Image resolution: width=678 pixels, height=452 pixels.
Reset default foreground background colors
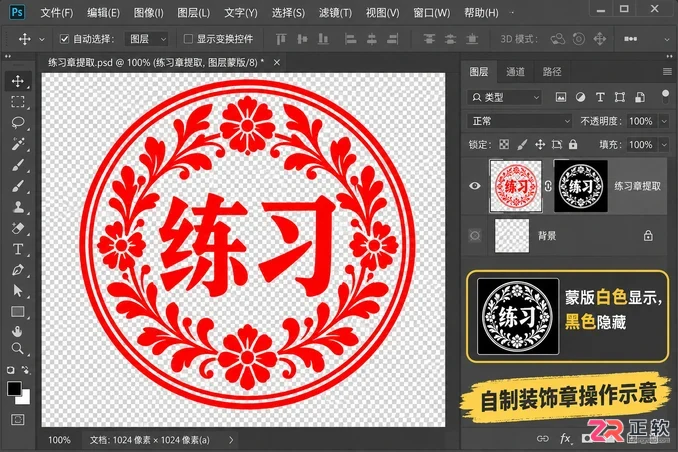[10, 370]
